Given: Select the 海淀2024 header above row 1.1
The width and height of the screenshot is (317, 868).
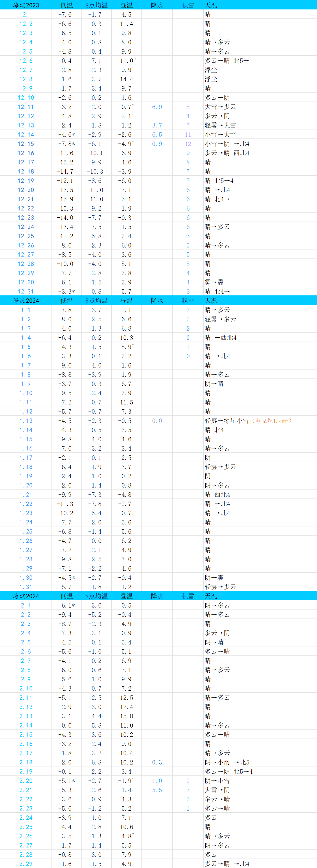Looking at the screenshot, I should click(26, 300).
